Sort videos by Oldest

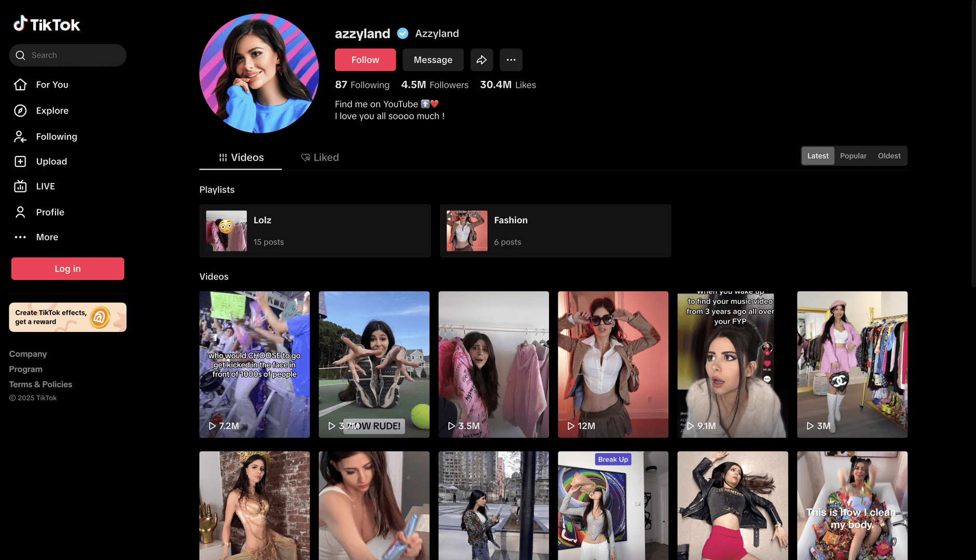[889, 156]
